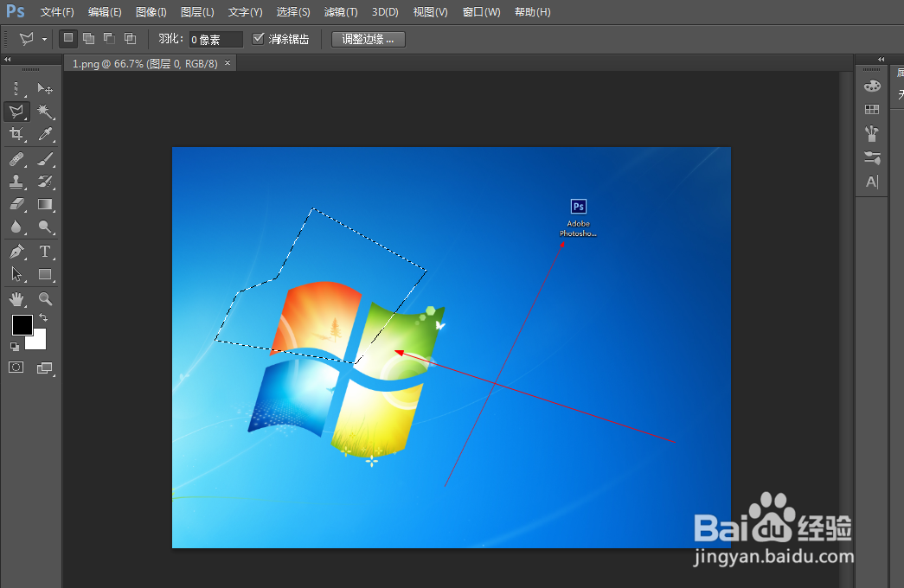Select the Move tool
The width and height of the screenshot is (904, 588).
click(45, 88)
